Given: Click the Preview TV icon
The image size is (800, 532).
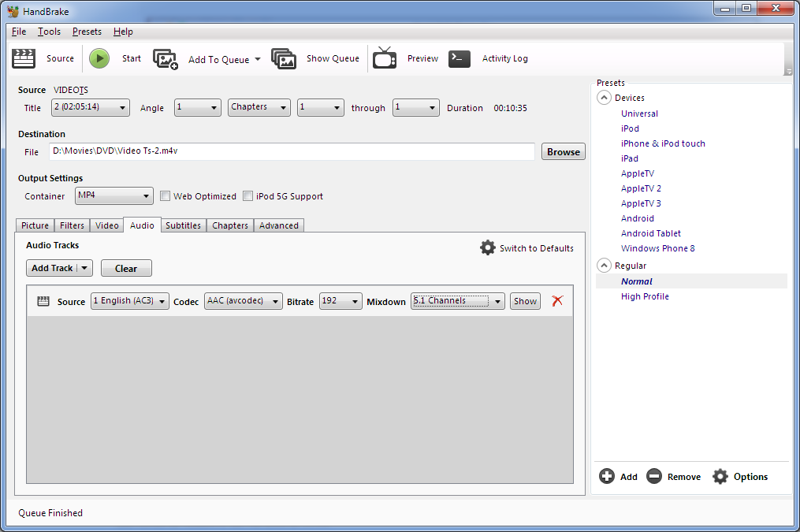Looking at the screenshot, I should pos(385,58).
